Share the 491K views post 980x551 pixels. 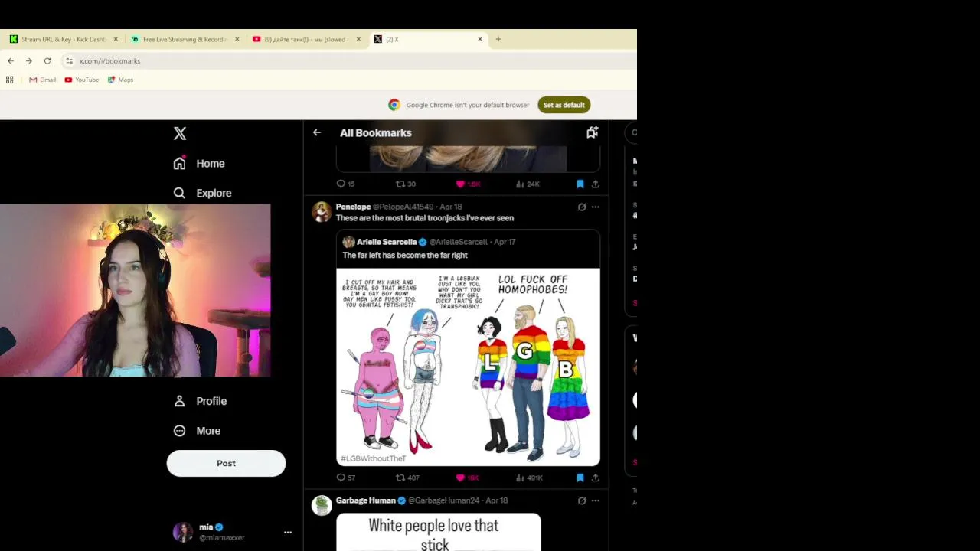(595, 478)
